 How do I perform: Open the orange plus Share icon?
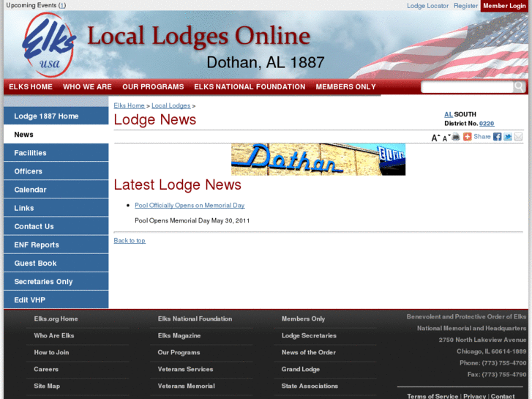[x=468, y=136]
